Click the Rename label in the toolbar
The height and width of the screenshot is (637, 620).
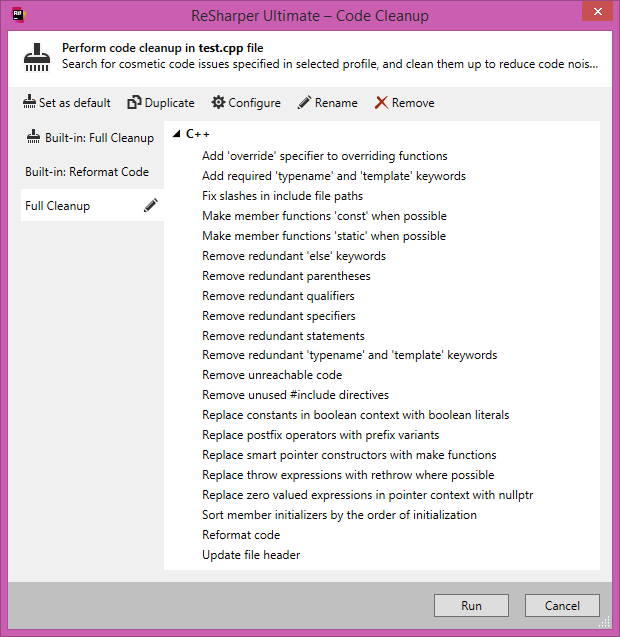point(336,103)
